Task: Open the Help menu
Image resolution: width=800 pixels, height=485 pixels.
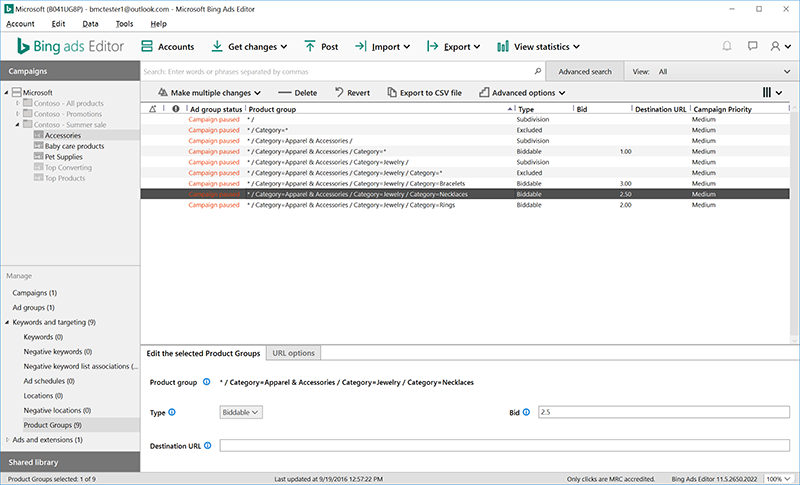Action: [x=158, y=23]
